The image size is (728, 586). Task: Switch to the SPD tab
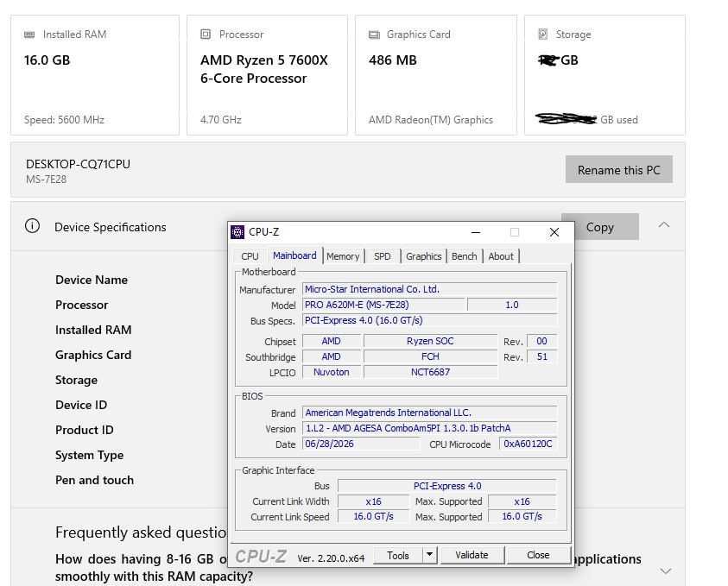tap(382, 256)
